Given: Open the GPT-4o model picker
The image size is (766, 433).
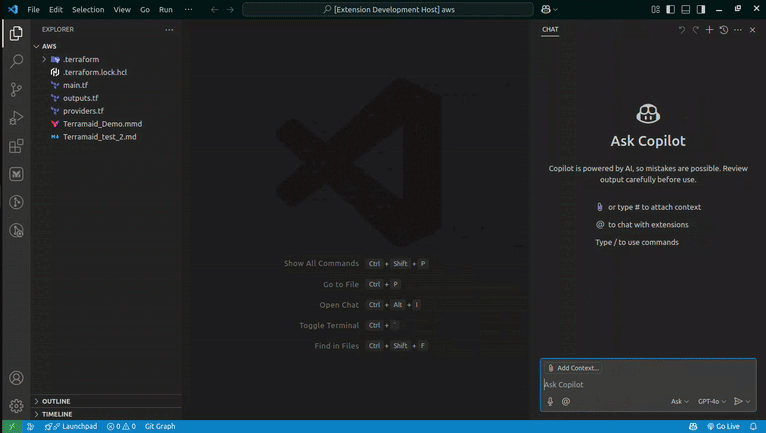Looking at the screenshot, I should click(711, 401).
